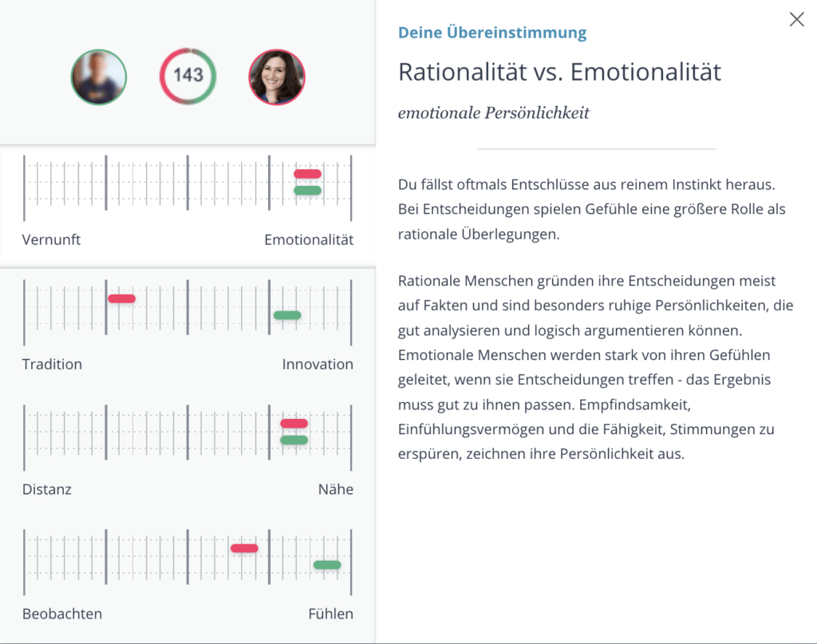Click the Emotionalität label
This screenshot has height=644, width=817.
[x=309, y=239]
